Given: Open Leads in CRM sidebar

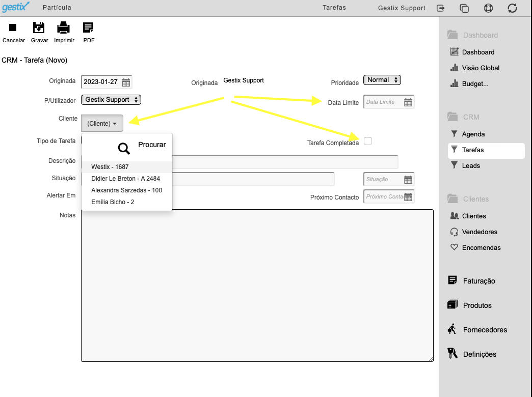Looking at the screenshot, I should [x=470, y=166].
